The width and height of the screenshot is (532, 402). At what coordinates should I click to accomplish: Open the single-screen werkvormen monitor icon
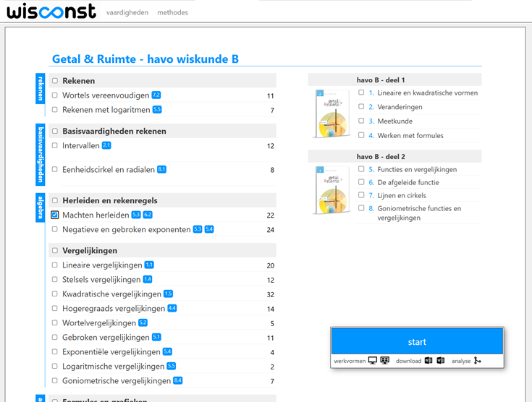(373, 361)
